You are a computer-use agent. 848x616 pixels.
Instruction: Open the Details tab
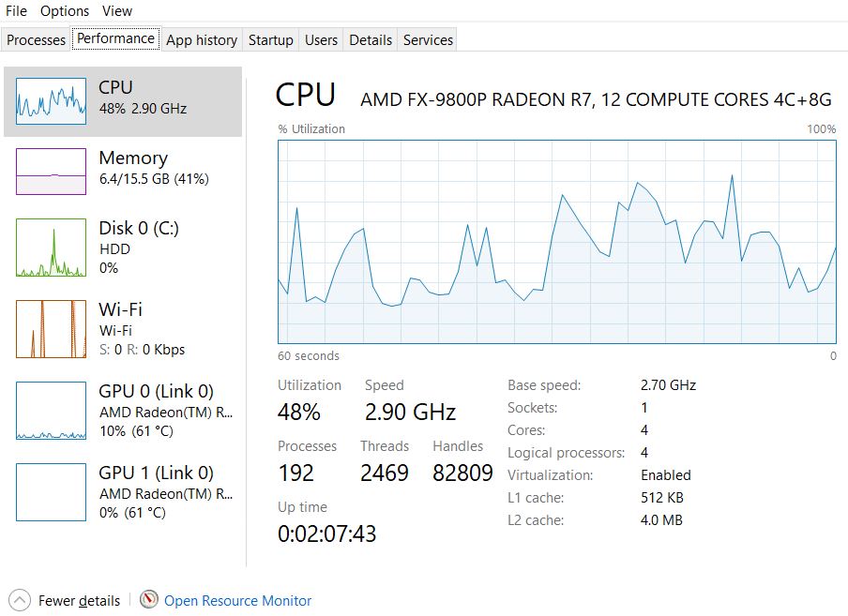[371, 40]
